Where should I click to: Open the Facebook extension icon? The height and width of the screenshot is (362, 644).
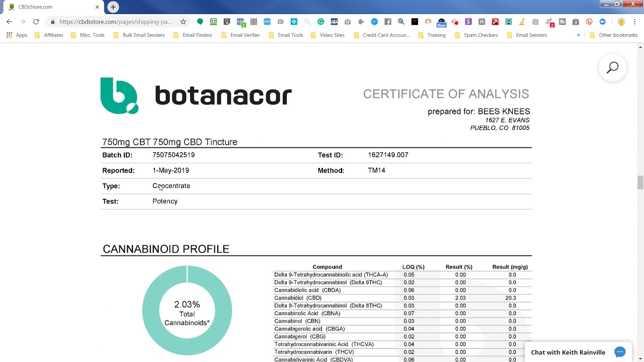point(388,22)
